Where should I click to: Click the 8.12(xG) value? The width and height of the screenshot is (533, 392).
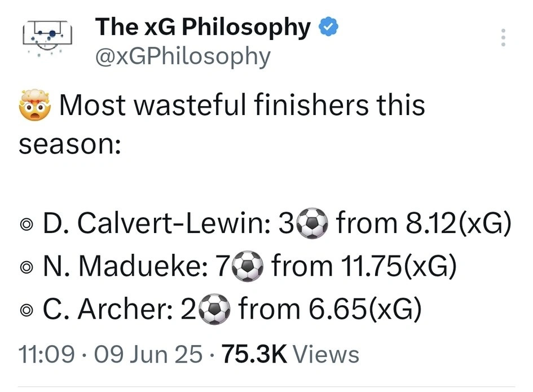(x=457, y=224)
